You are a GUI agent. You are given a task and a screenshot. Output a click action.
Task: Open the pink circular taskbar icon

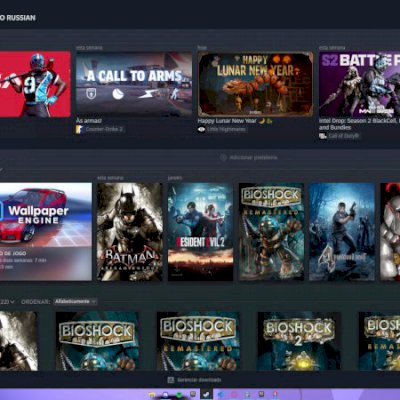234,394
